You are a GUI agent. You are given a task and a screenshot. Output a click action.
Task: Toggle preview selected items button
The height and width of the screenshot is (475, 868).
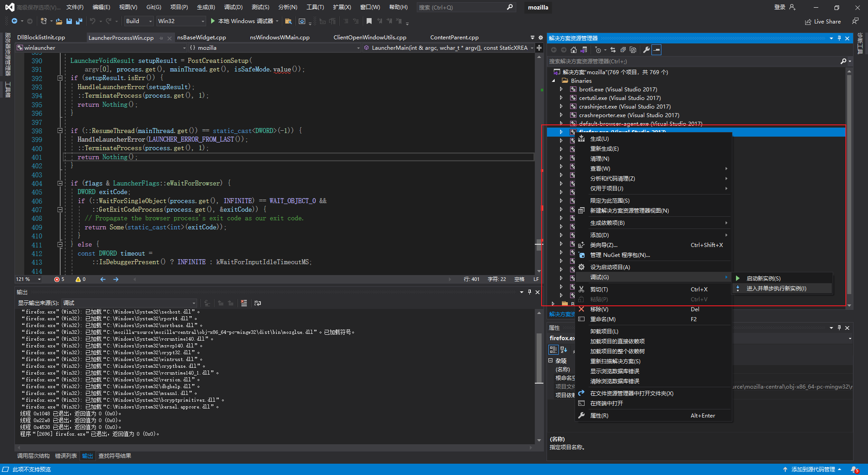(657, 50)
